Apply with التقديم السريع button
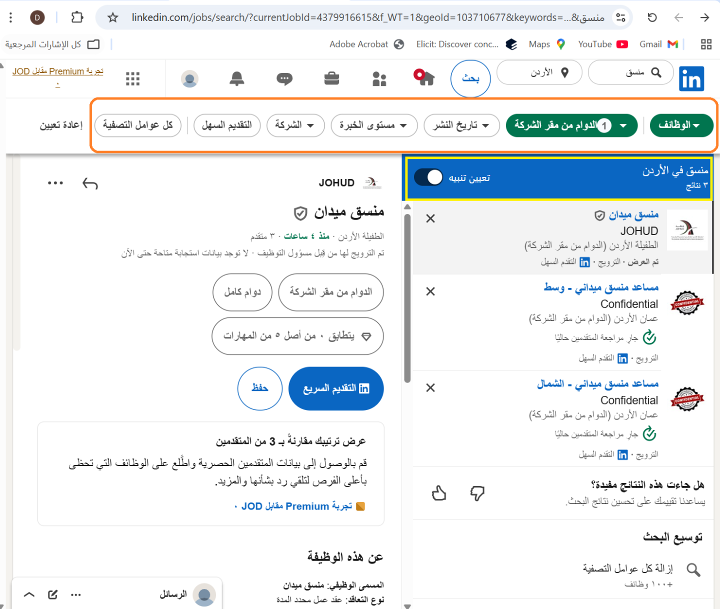Viewport: 720px width, 609px height. click(x=336, y=389)
